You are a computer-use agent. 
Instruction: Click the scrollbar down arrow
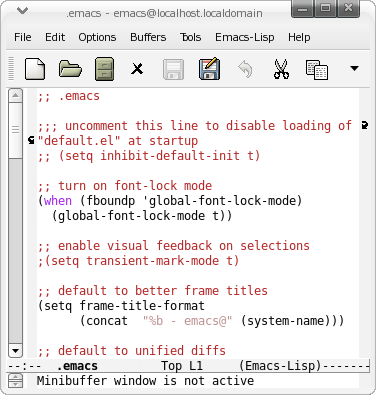click(15, 350)
